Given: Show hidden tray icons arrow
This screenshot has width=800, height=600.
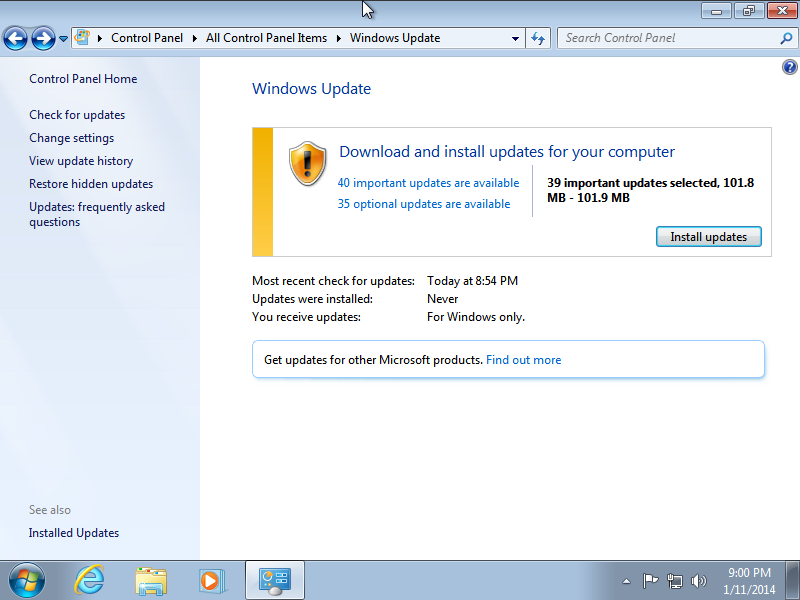Looking at the screenshot, I should click(627, 581).
